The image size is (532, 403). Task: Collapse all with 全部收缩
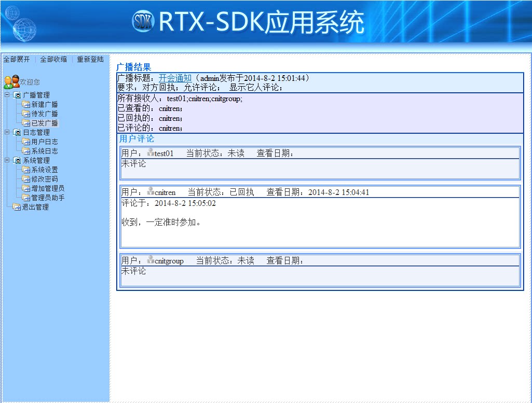[53, 59]
